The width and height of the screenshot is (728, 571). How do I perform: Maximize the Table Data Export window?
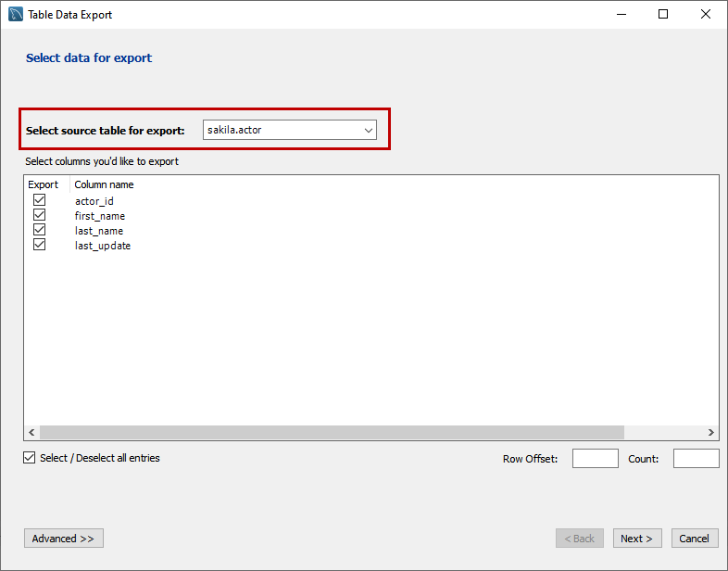pos(663,14)
